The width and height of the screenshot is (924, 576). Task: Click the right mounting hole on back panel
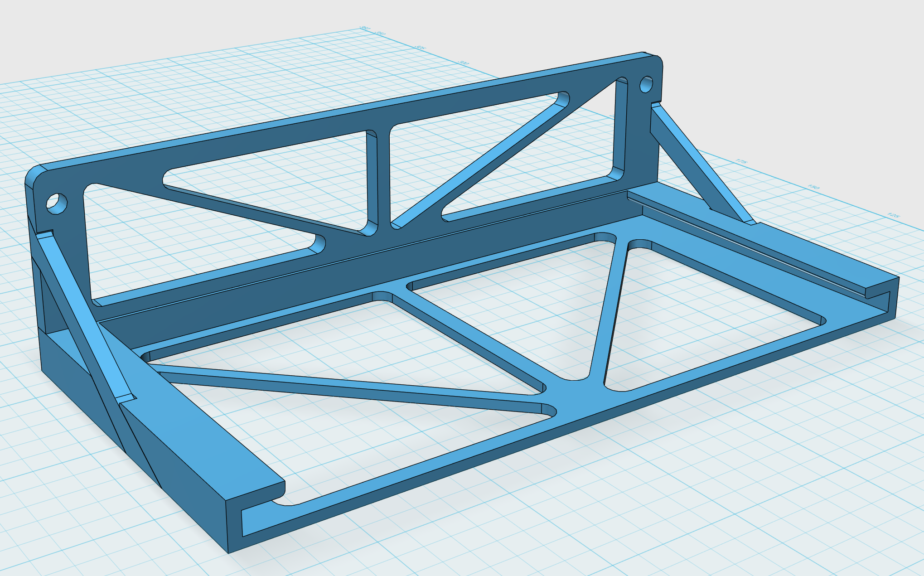(x=647, y=84)
